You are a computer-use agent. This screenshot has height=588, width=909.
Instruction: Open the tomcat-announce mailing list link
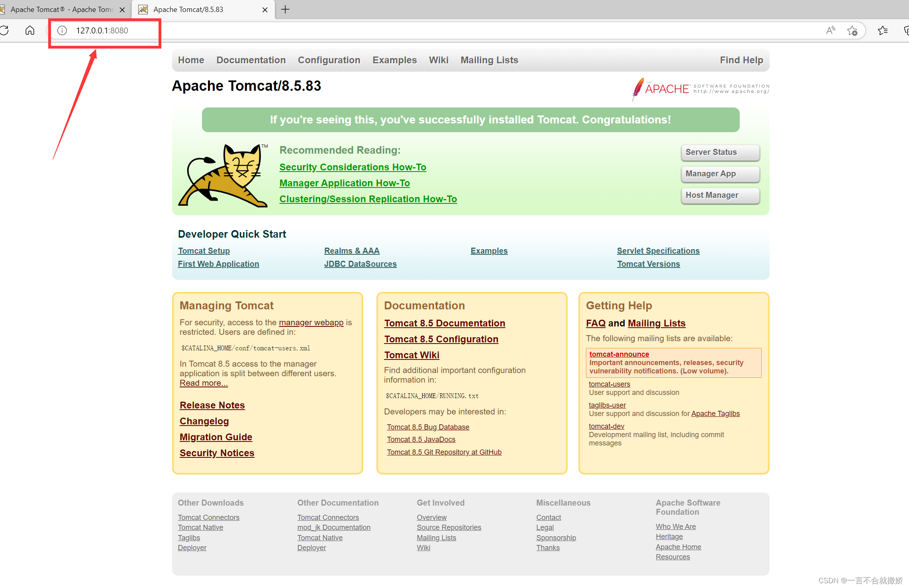coord(619,354)
